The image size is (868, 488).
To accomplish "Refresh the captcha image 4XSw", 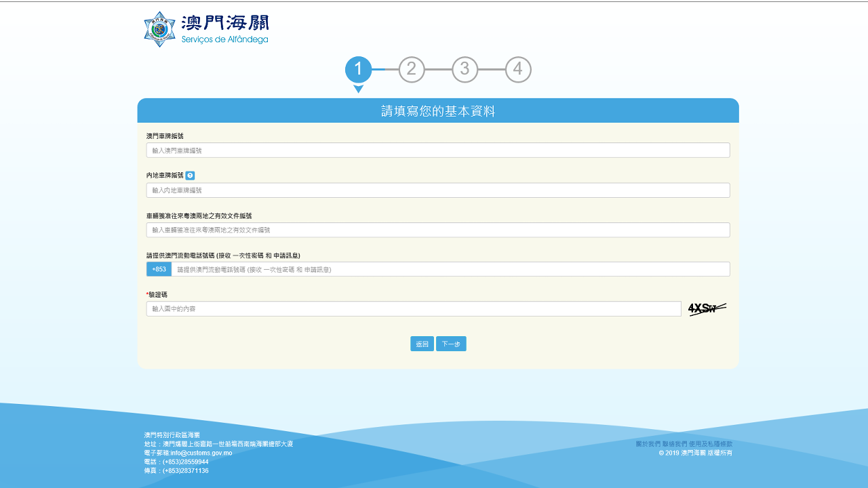I will click(x=707, y=309).
